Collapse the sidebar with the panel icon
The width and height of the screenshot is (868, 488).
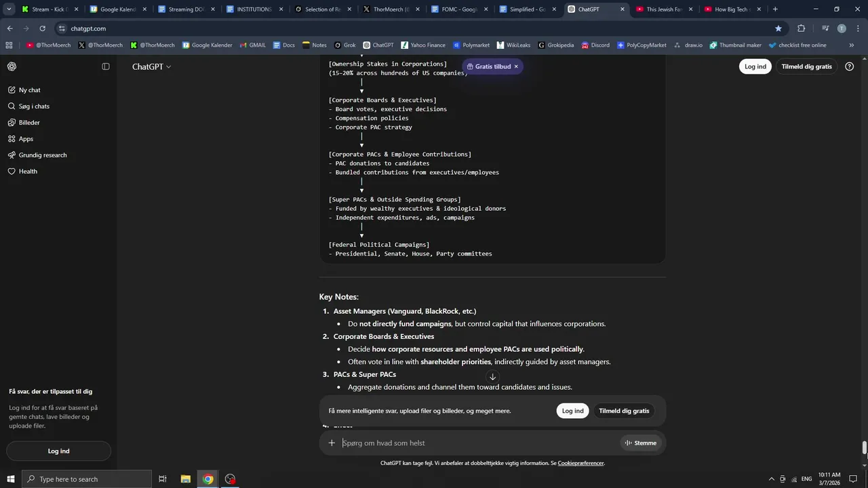click(106, 66)
